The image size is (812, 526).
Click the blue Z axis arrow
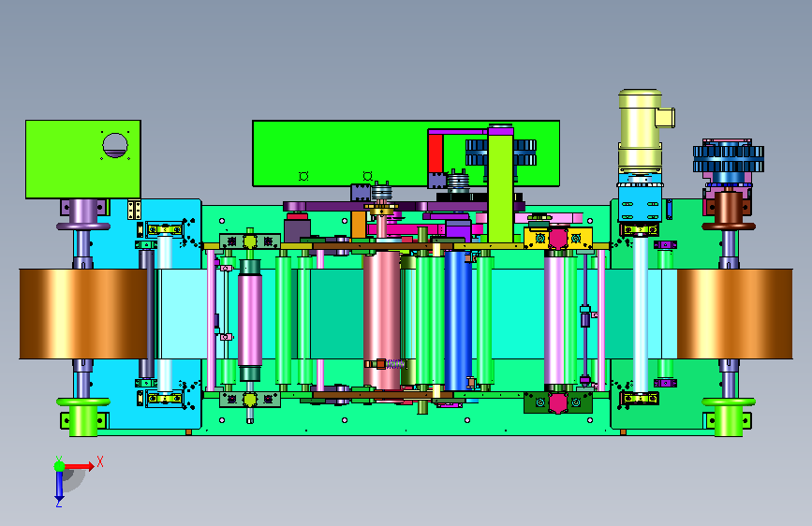tap(59, 485)
